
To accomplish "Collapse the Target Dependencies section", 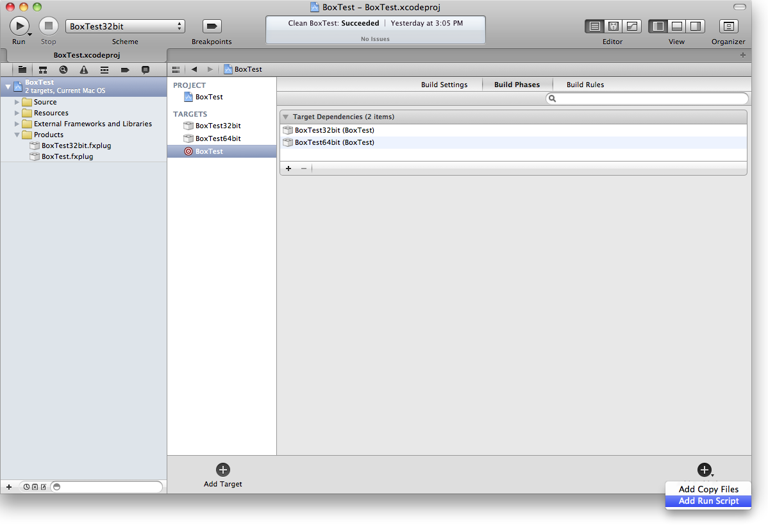I will 286,117.
